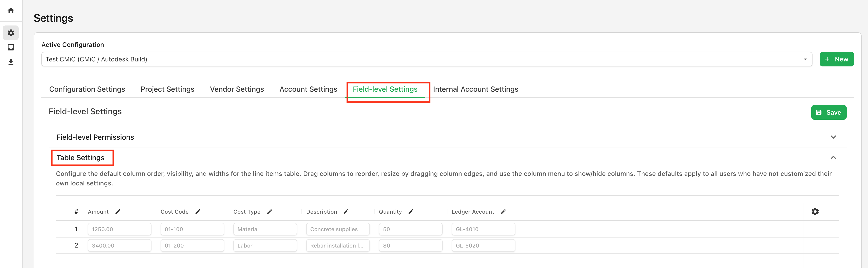Collapse the Table Settings section chevron
The height and width of the screenshot is (268, 868).
click(833, 157)
